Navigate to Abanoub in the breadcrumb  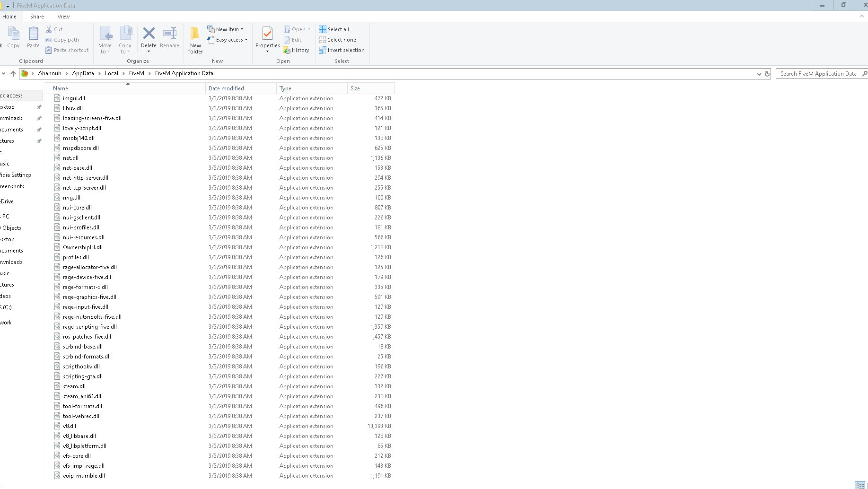50,73
